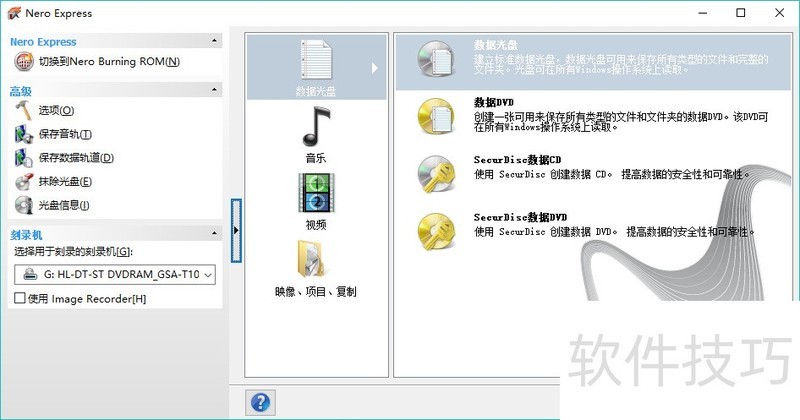Choose the gold 数据DVD disc icon
This screenshot has width=800, height=420.
point(436,116)
